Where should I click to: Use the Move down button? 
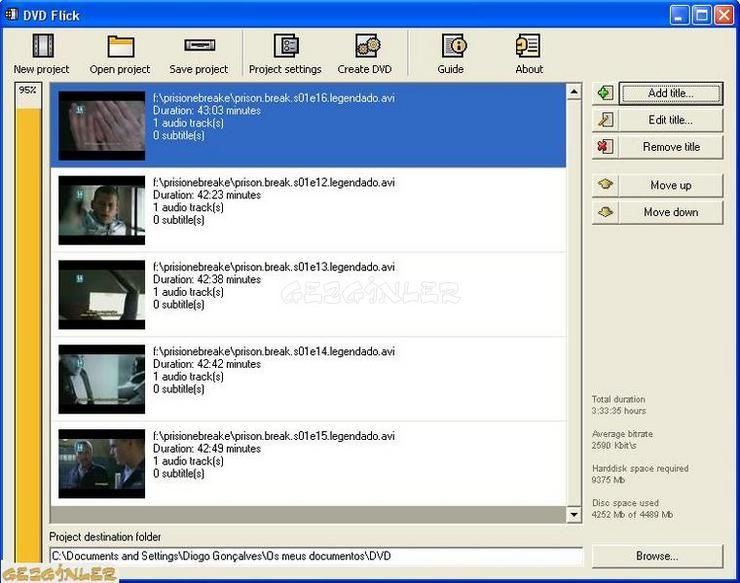671,212
